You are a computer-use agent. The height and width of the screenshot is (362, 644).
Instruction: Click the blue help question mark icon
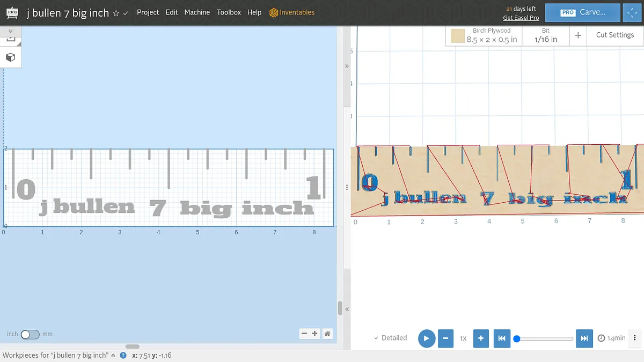[123, 356]
